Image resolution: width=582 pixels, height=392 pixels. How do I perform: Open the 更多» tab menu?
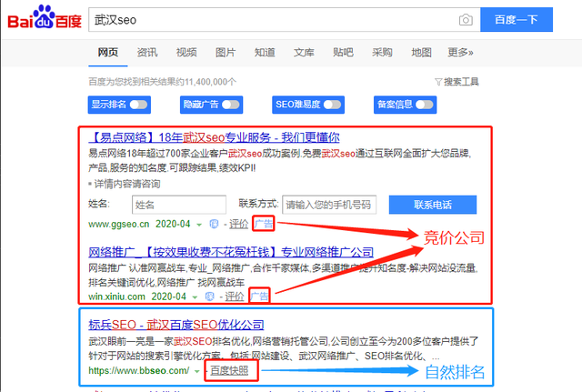[460, 53]
